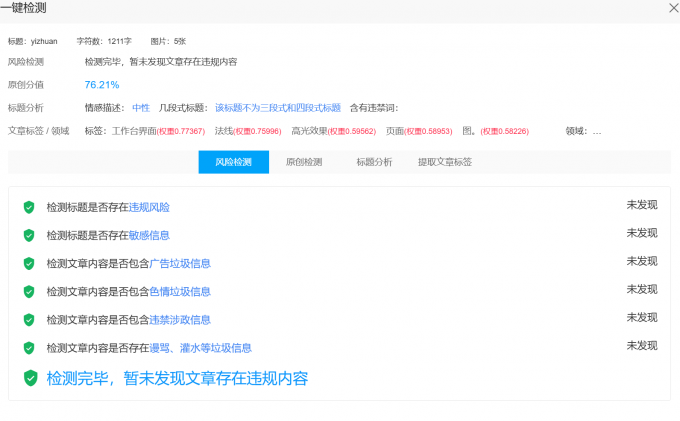Screen dimensions: 680x421
Task: Click the shield icon beside 广告垃圾信息 check
Action: [29, 263]
